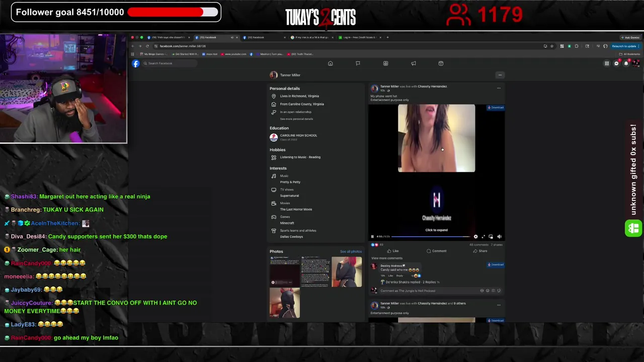Expand De'erika Shakira 2 Replies thread

pos(411,282)
